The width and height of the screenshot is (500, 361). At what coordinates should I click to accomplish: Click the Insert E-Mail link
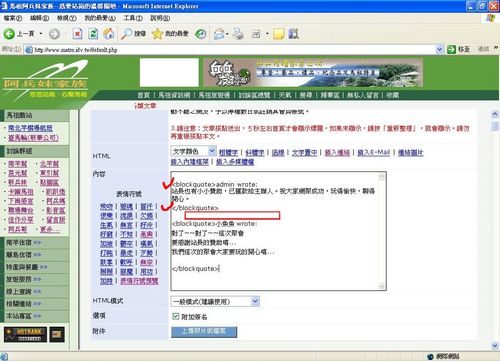point(373,153)
